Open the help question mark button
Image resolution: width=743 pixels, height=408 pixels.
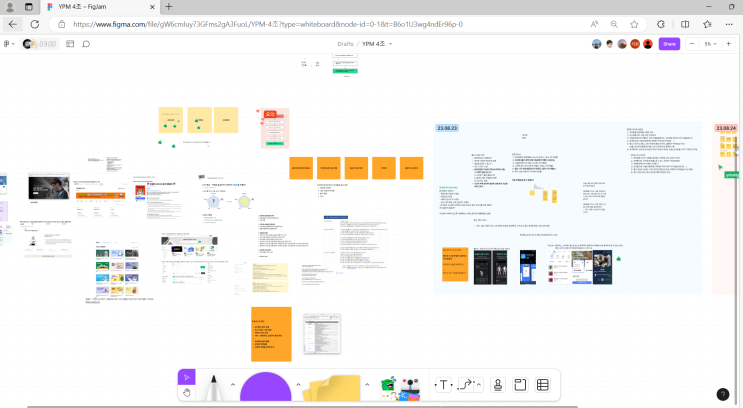723,394
